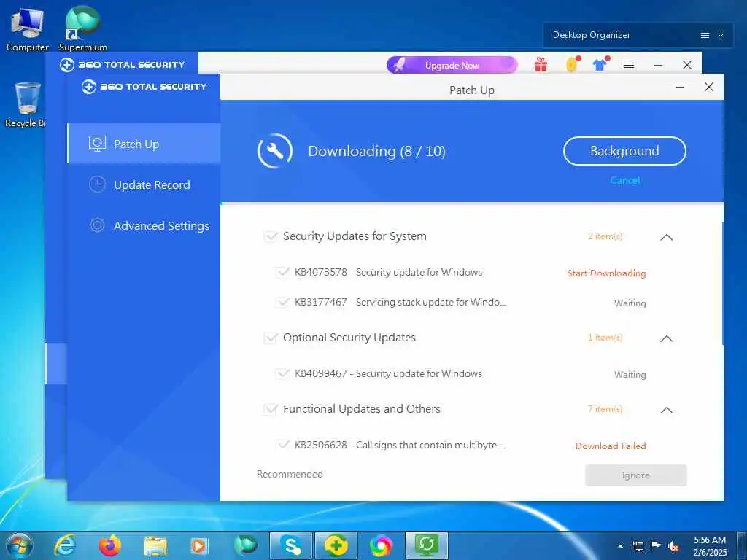Click the wrench downloading progress icon
Screen dimensions: 747x560
click(275, 151)
